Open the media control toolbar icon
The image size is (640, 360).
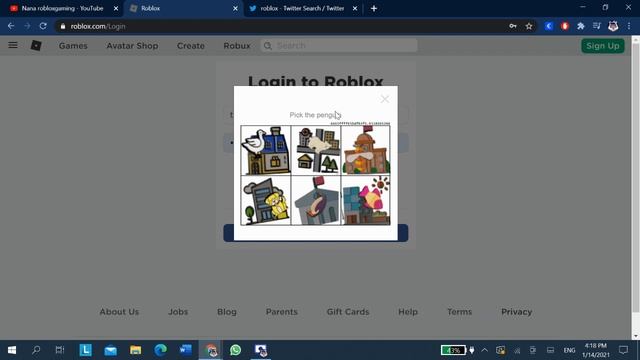tap(597, 26)
